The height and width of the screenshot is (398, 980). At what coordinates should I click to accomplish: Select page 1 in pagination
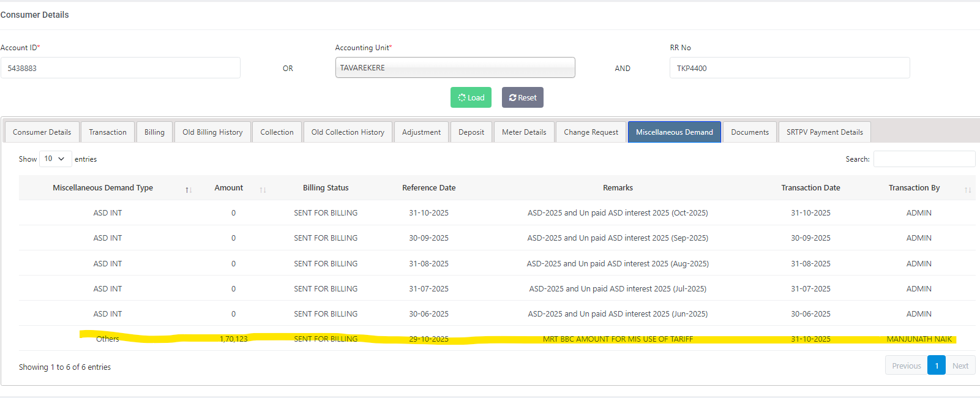pos(936,366)
